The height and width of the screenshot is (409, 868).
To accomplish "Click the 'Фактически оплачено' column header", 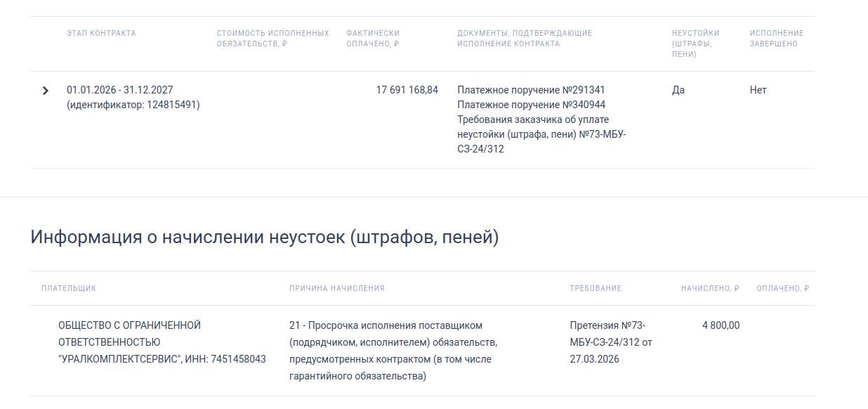I will (x=373, y=38).
